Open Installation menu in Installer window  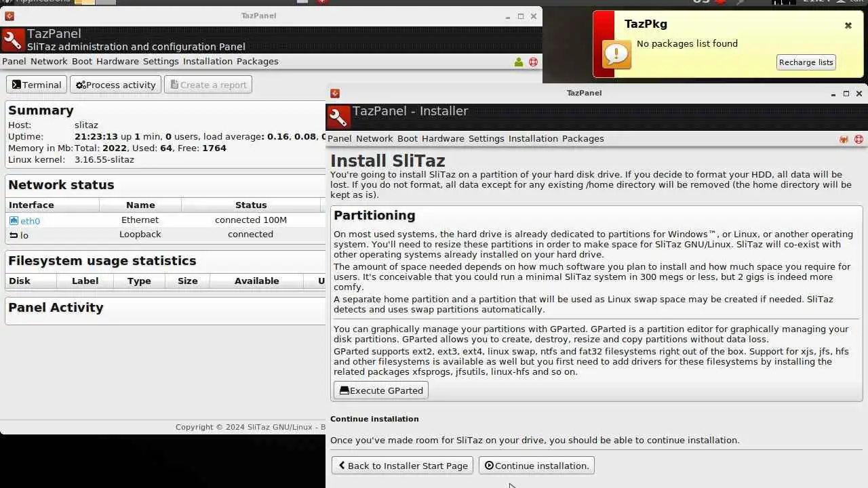point(533,138)
